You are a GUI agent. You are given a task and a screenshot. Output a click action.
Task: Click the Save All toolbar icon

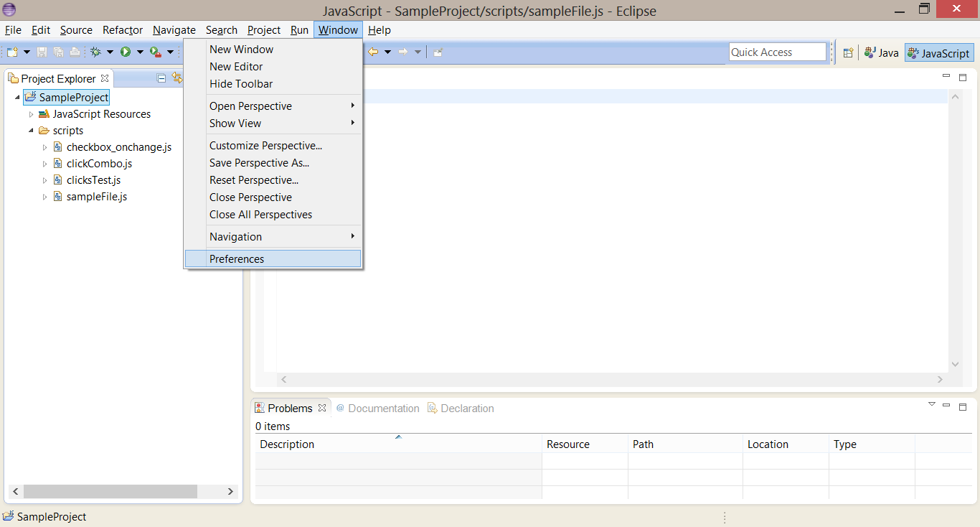59,52
